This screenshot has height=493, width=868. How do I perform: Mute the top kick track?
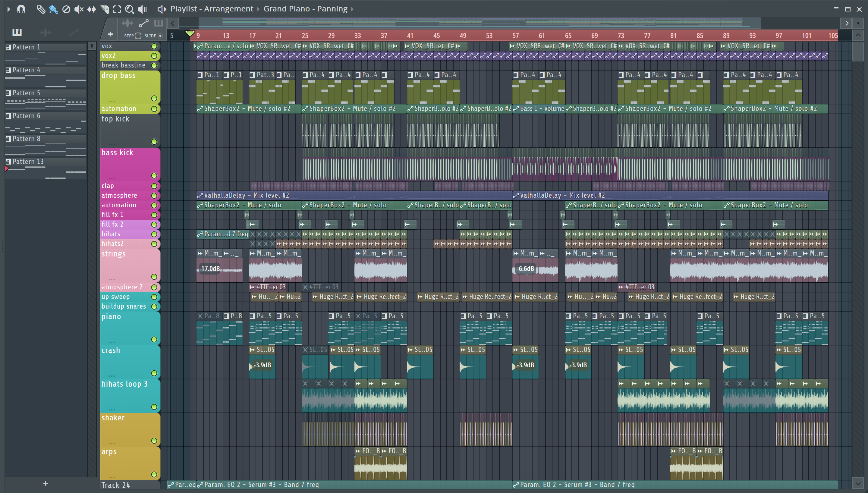pos(154,142)
